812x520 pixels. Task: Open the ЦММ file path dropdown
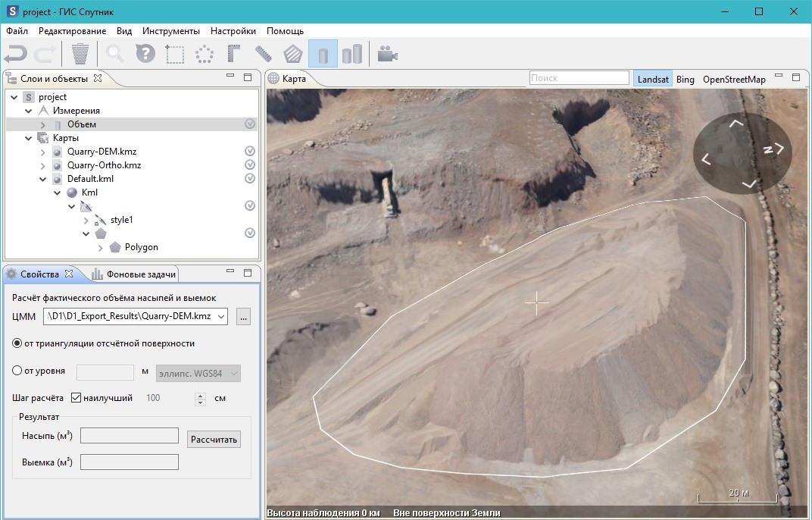221,316
